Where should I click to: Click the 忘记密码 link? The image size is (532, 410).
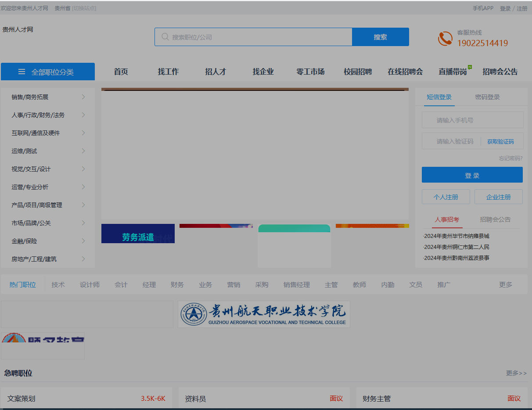click(x=510, y=158)
